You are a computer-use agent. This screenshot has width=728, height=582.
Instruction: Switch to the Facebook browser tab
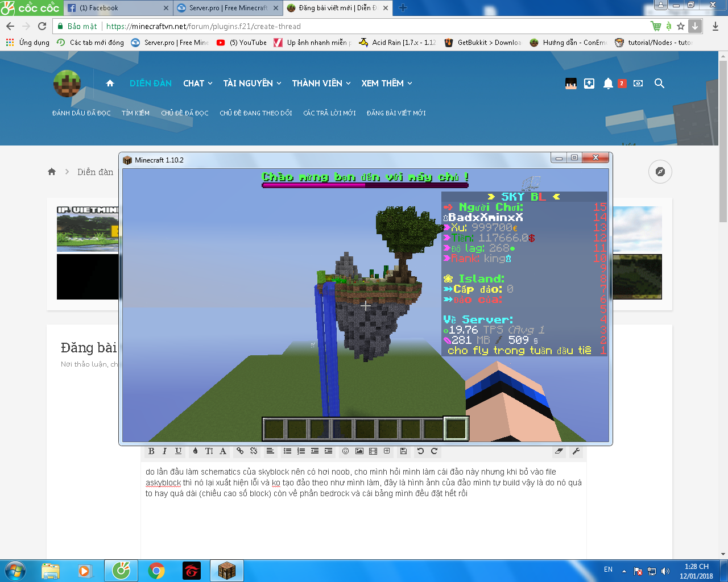tap(118, 8)
